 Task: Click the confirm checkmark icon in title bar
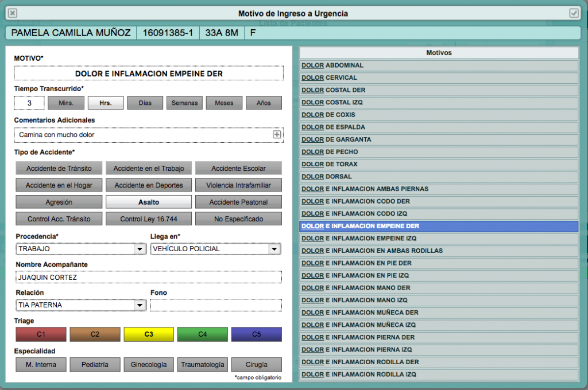[x=574, y=13]
